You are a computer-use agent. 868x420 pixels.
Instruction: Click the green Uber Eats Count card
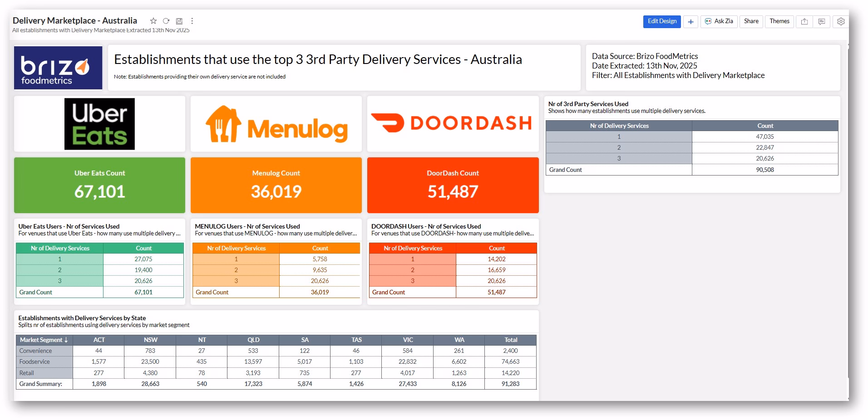[x=99, y=185]
